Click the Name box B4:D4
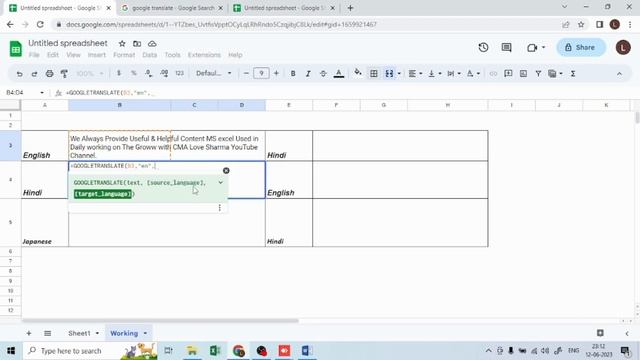This screenshot has width=640, height=360. click(x=24, y=93)
